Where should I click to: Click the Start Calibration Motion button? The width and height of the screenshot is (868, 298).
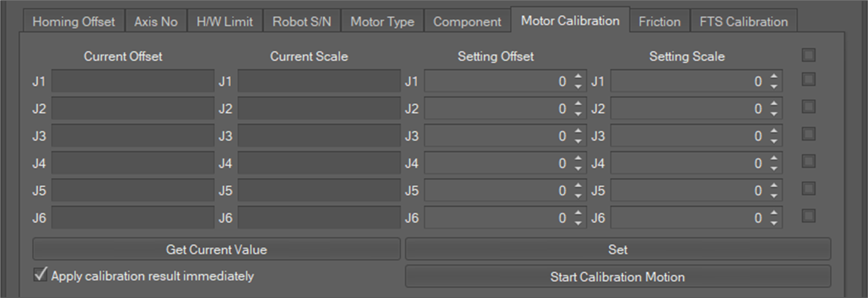click(618, 277)
